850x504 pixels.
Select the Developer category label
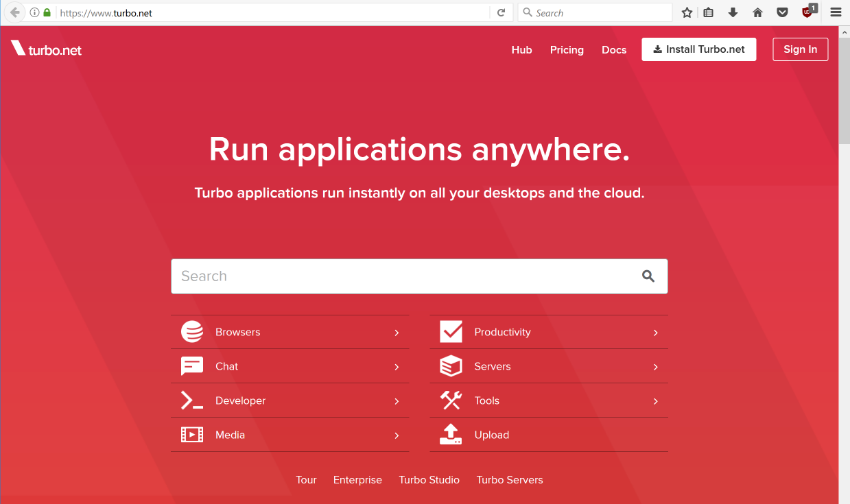(240, 400)
